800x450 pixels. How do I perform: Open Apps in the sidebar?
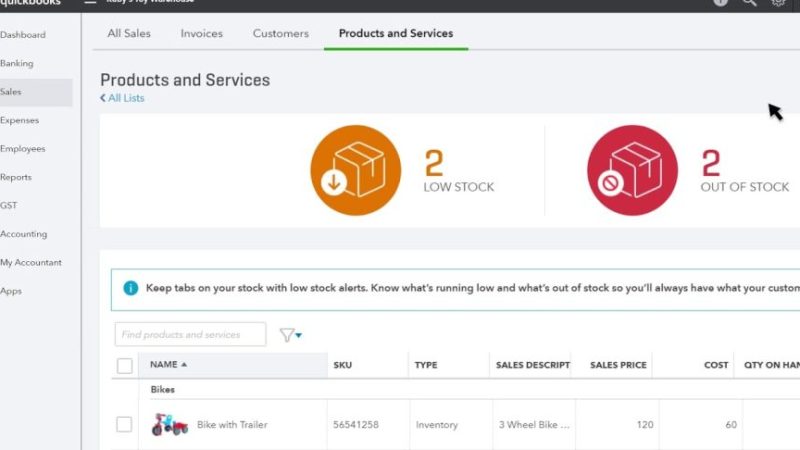coord(11,291)
